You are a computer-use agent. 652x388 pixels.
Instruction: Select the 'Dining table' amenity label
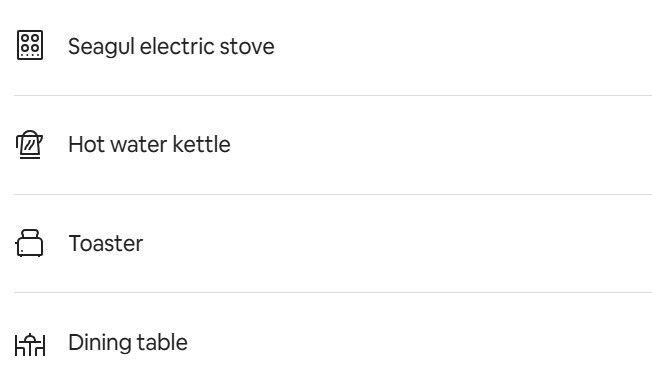click(128, 342)
